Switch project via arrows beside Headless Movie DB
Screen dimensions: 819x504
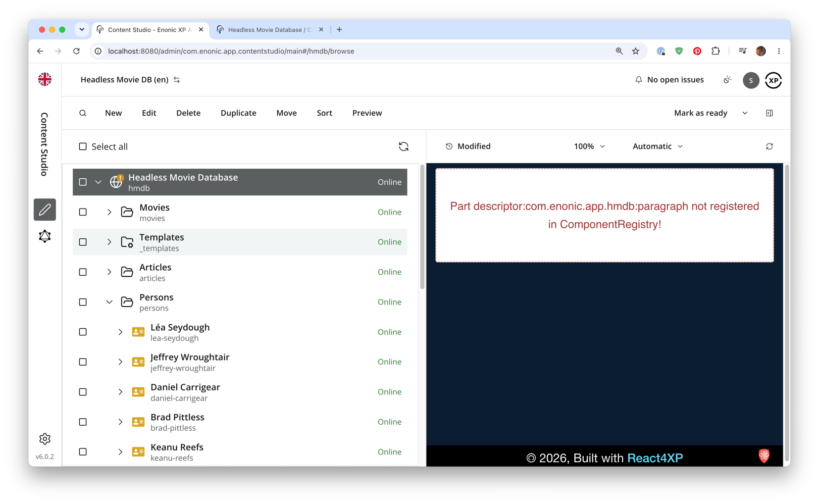177,80
